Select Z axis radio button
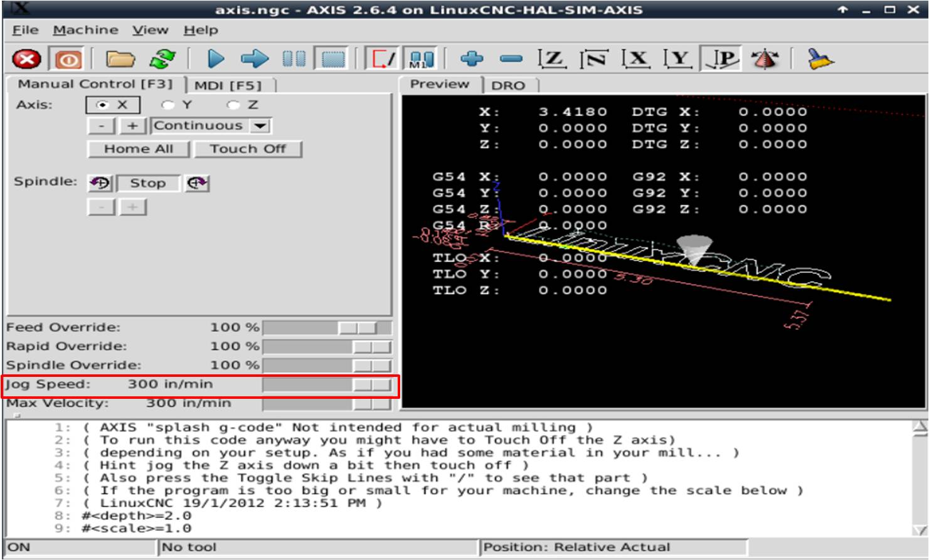 (243, 105)
